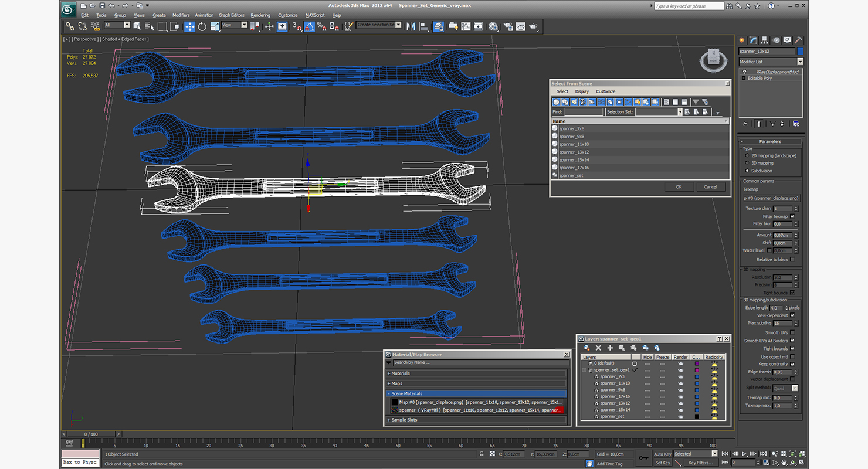Collapse the Parameters rollout
The height and width of the screenshot is (469, 868).
[770, 141]
